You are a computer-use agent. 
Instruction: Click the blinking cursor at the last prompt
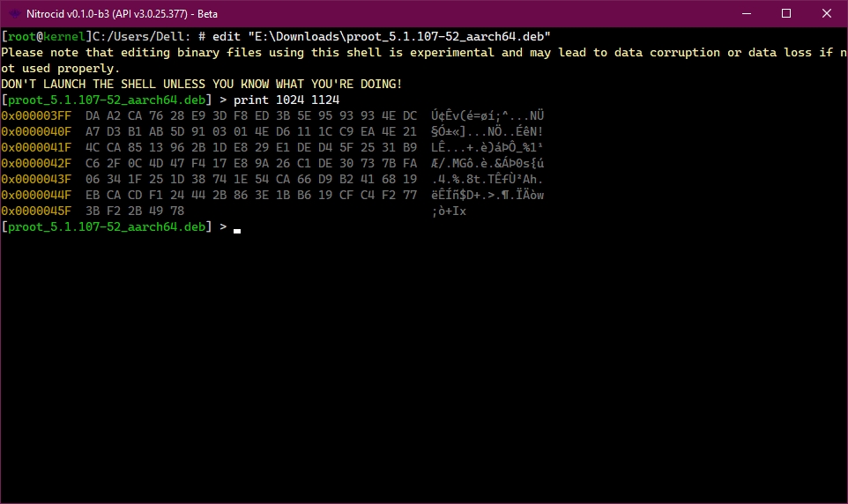tap(237, 231)
